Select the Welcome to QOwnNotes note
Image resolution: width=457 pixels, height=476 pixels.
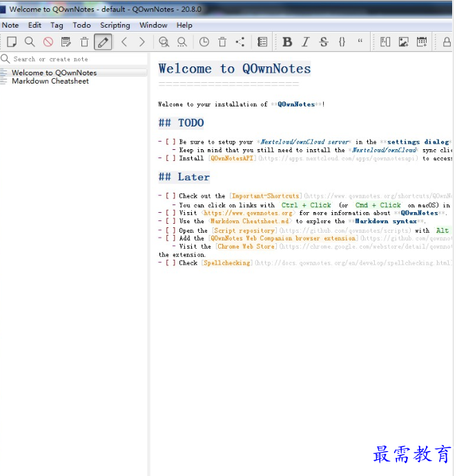[x=74, y=73]
